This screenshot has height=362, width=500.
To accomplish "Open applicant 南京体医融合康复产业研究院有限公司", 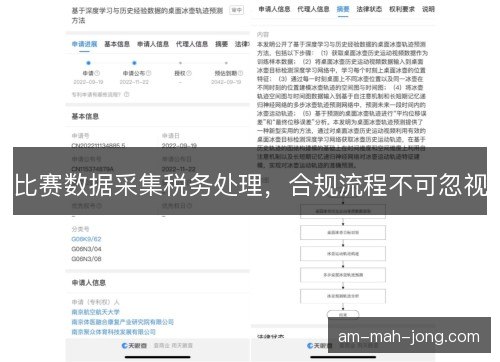I will tap(123, 322).
